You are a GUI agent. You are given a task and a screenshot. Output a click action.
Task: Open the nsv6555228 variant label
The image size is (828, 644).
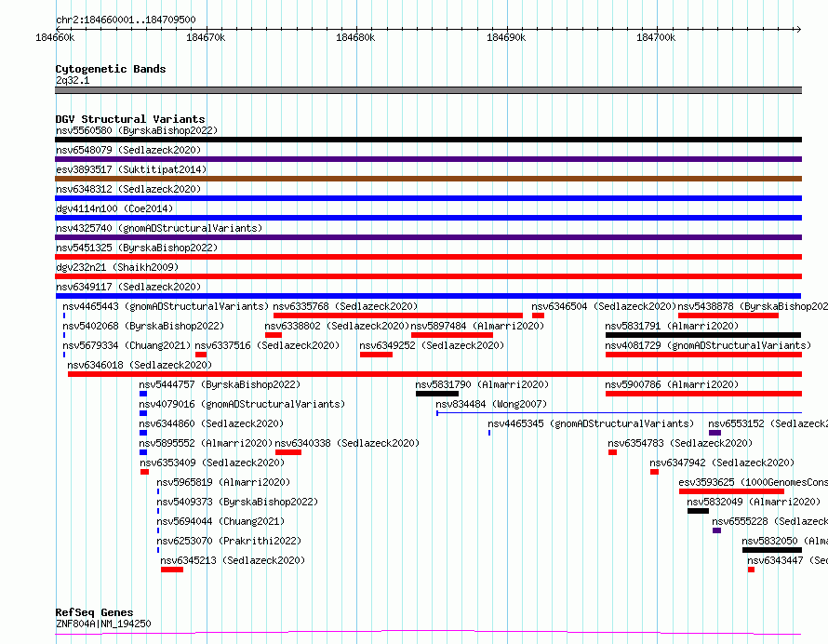[770, 521]
